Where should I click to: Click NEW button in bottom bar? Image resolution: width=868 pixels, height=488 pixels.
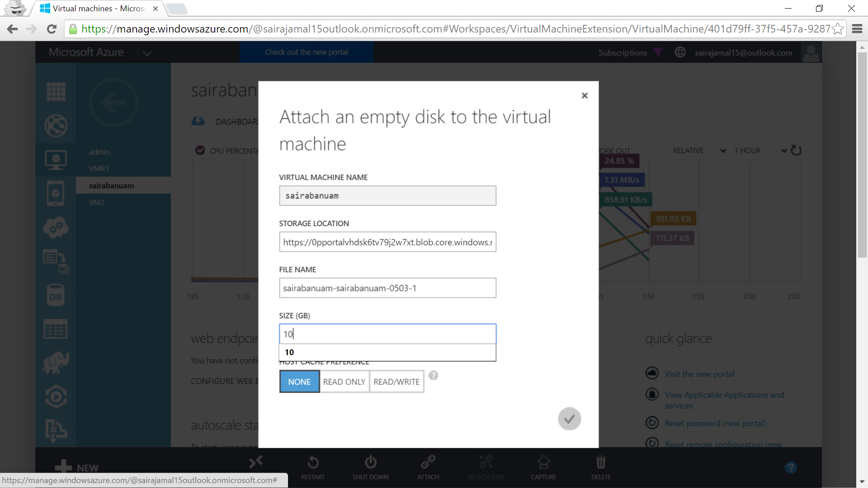(77, 467)
